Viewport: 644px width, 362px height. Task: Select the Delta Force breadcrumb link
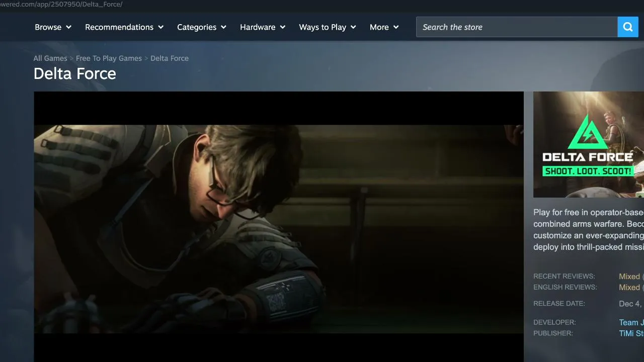pos(170,58)
